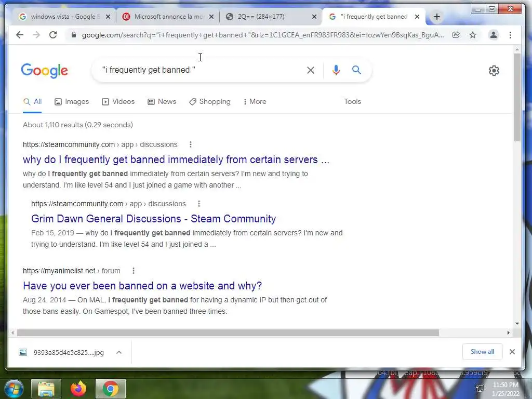Go forward using the forward arrow
The height and width of the screenshot is (399, 532).
pos(36,35)
